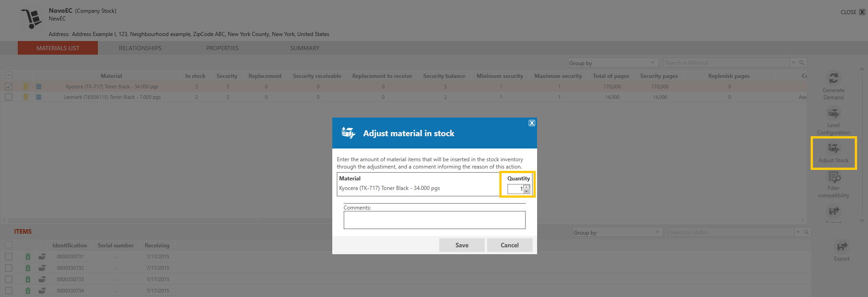Open the Summary tab
This screenshot has height=297, width=868.
[x=305, y=48]
